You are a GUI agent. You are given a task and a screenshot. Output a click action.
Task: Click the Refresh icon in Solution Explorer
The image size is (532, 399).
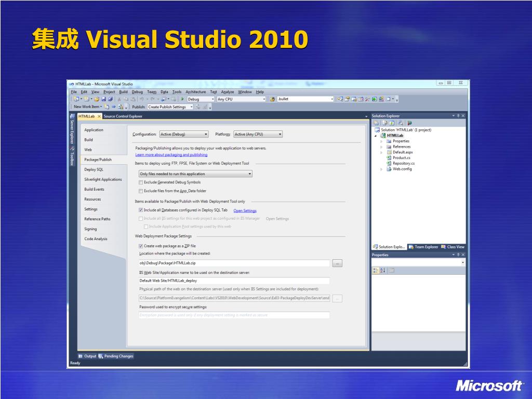[392, 123]
